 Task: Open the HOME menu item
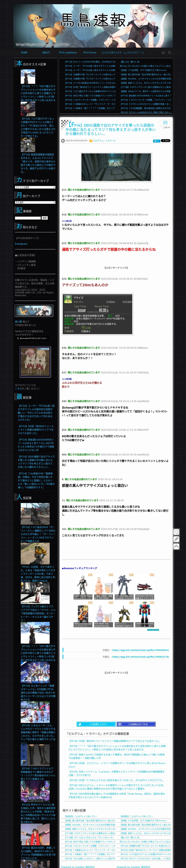pyautogui.click(x=24, y=53)
